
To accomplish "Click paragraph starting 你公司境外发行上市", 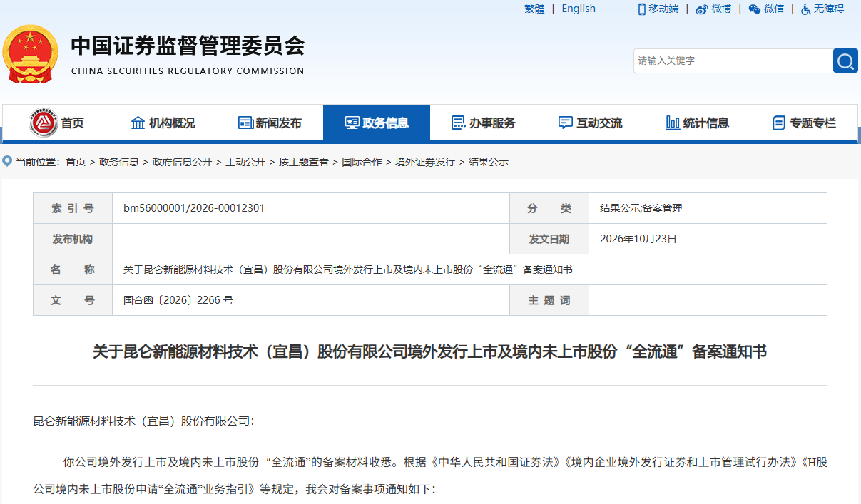I will pos(430,475).
